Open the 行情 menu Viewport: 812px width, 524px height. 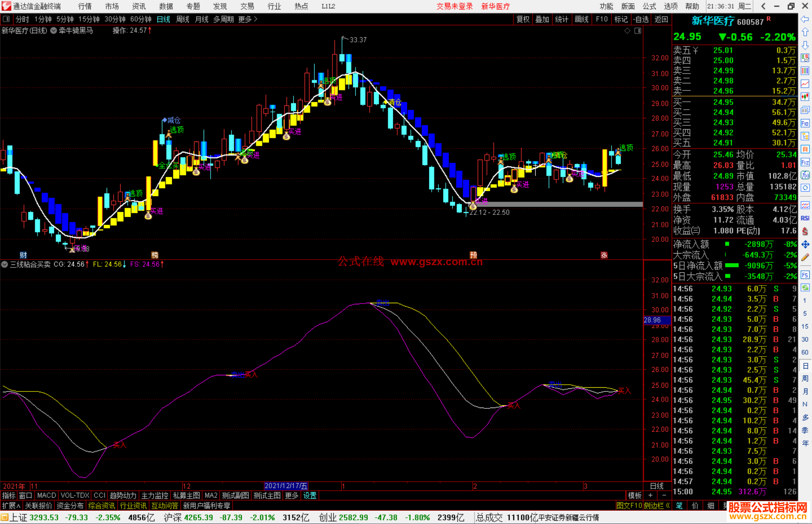pyautogui.click(x=85, y=6)
